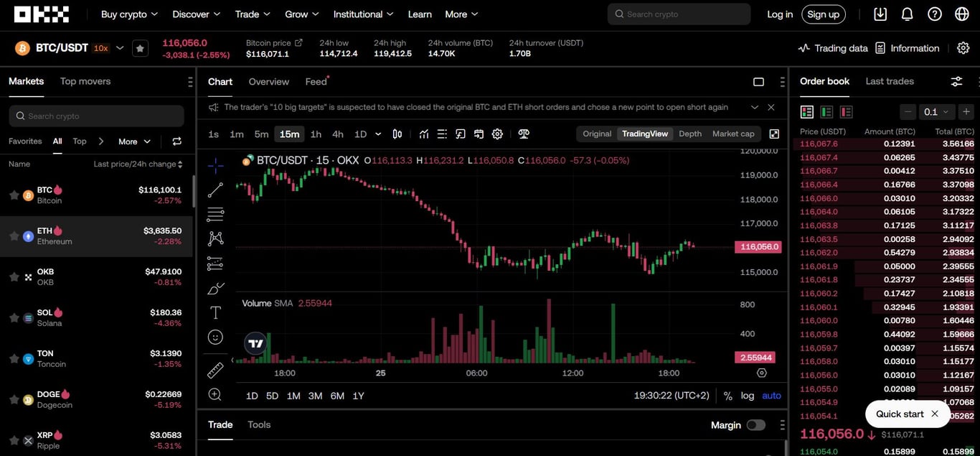Select the Brush drawing tool below the crosshair

(x=215, y=288)
